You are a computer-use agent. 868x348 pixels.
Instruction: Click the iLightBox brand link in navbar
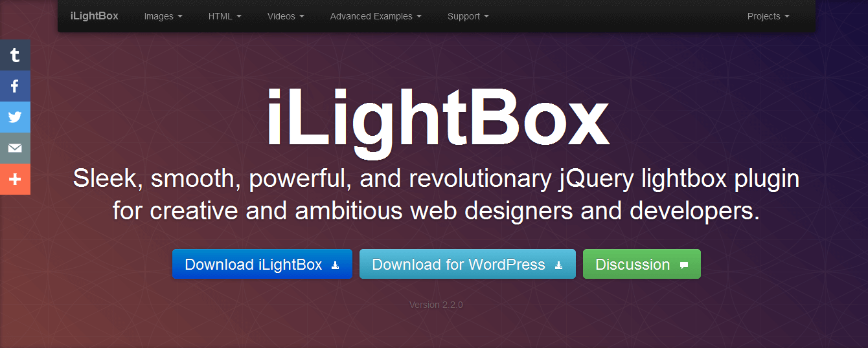(x=95, y=16)
